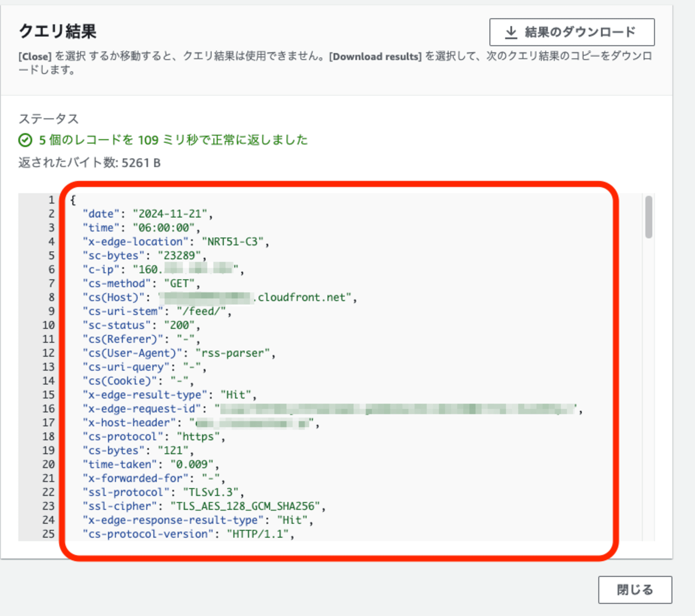This screenshot has height=616, width=695.
Task: Click the cs-protocol-version HTTP/1.1 line
Action: click(188, 534)
